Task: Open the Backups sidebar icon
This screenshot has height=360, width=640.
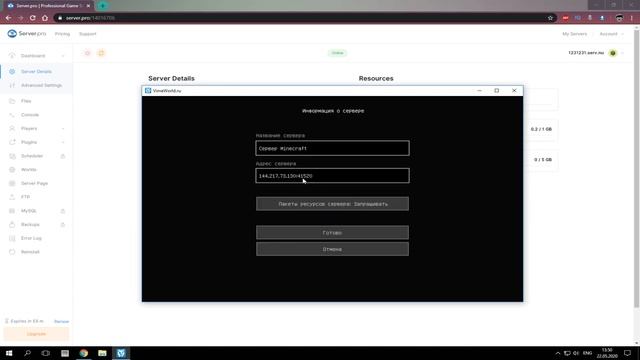Action: pos(12,224)
